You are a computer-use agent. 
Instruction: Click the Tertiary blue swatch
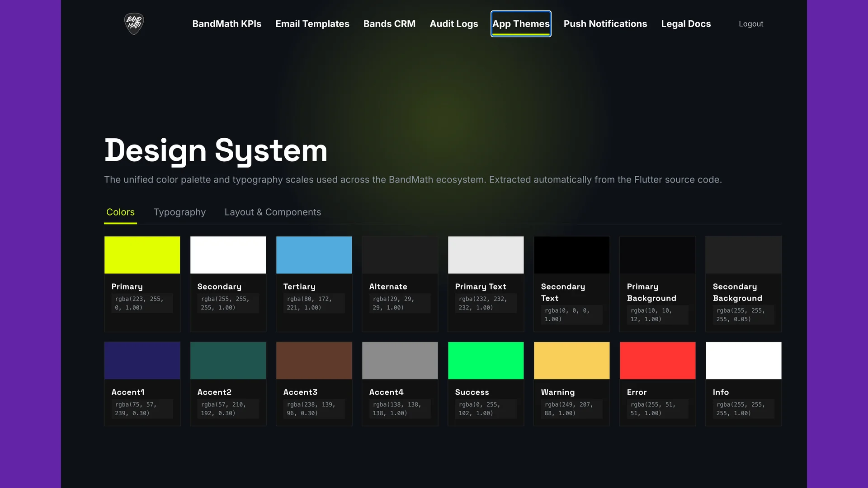coord(314,255)
